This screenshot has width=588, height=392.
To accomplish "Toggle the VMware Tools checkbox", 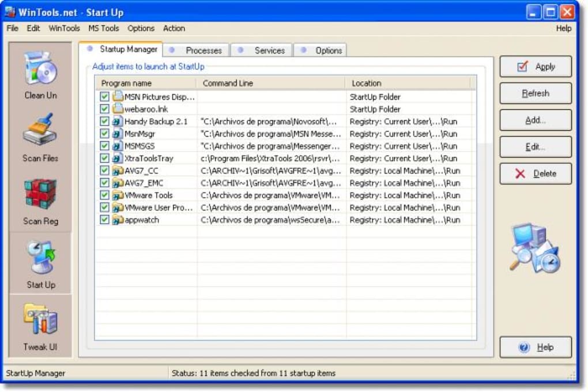I will pos(104,195).
